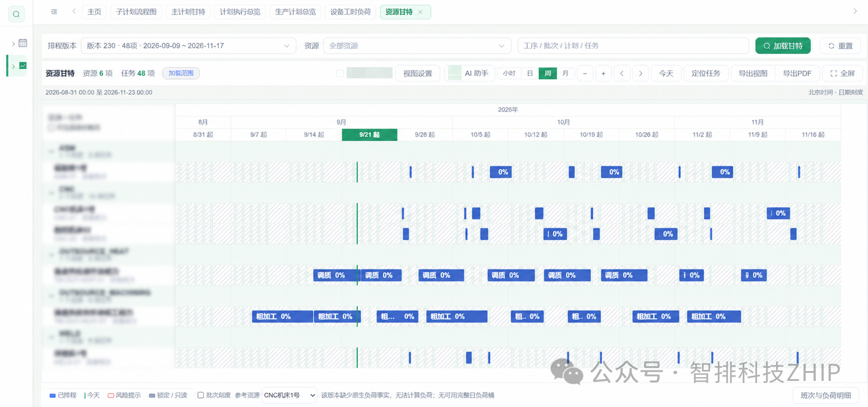Click the date range text 2026-08-31 00:00 至 2026-11-23 00:00
Image resolution: width=868 pixels, height=407 pixels.
click(x=99, y=92)
